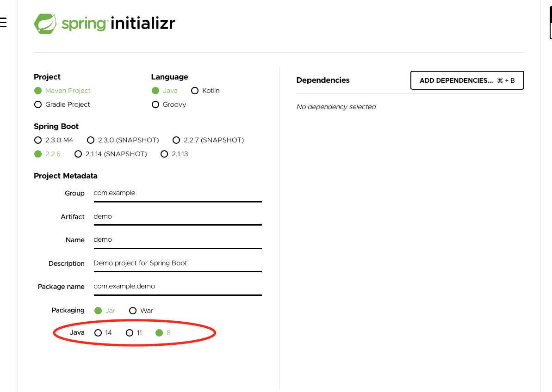Select Spring Boot 2.1.14 (SNAPSHOT)
Viewport: 552px width, 392px height.
point(78,154)
